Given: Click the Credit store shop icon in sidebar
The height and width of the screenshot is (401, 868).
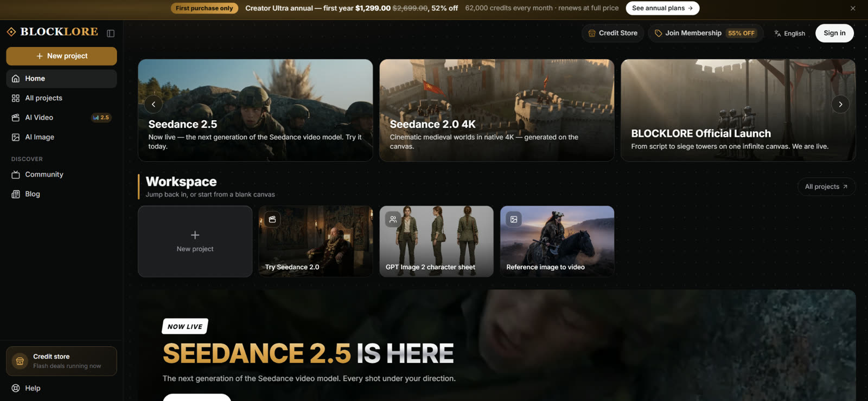Looking at the screenshot, I should 20,361.
